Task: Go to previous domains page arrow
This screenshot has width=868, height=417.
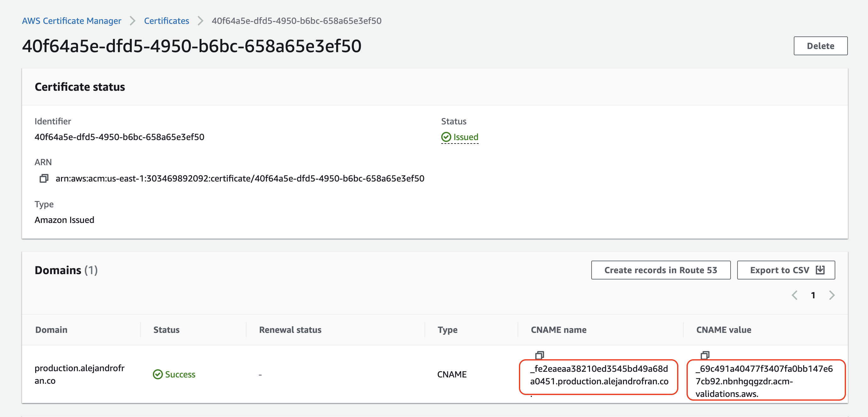Action: pyautogui.click(x=794, y=295)
